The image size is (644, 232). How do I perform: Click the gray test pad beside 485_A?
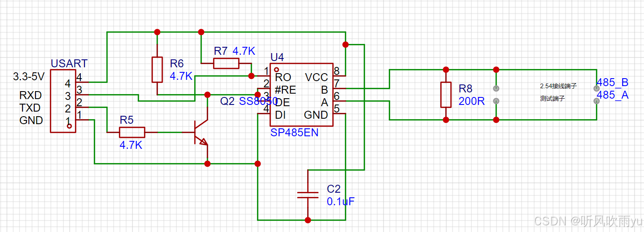point(597,101)
